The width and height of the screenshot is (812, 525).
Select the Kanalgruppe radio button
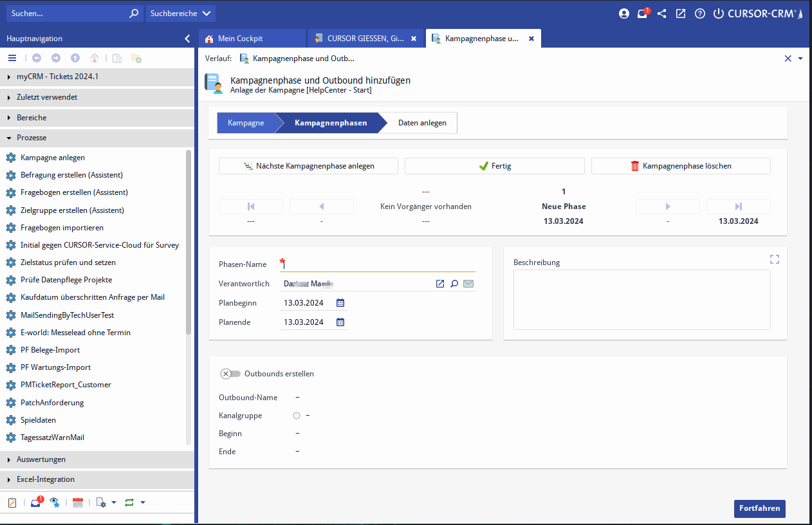tap(297, 416)
